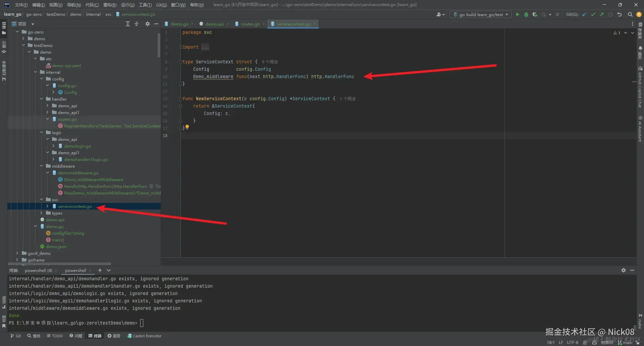Expand the types folder in tree
The width and height of the screenshot is (644, 346).
[42, 213]
